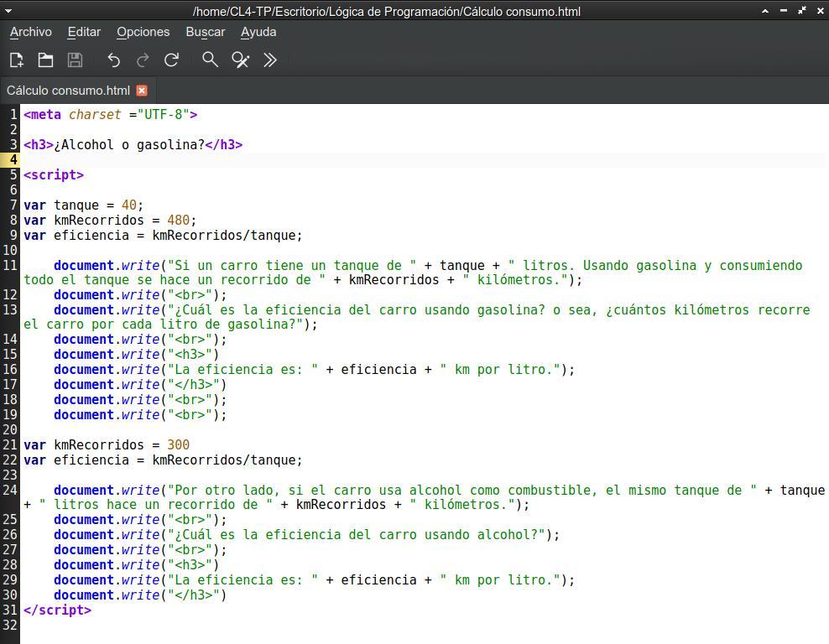Click 'kilómetros.' string on line 24 continuation
Viewport: 829px width, 644px height.
pyautogui.click(x=461, y=505)
